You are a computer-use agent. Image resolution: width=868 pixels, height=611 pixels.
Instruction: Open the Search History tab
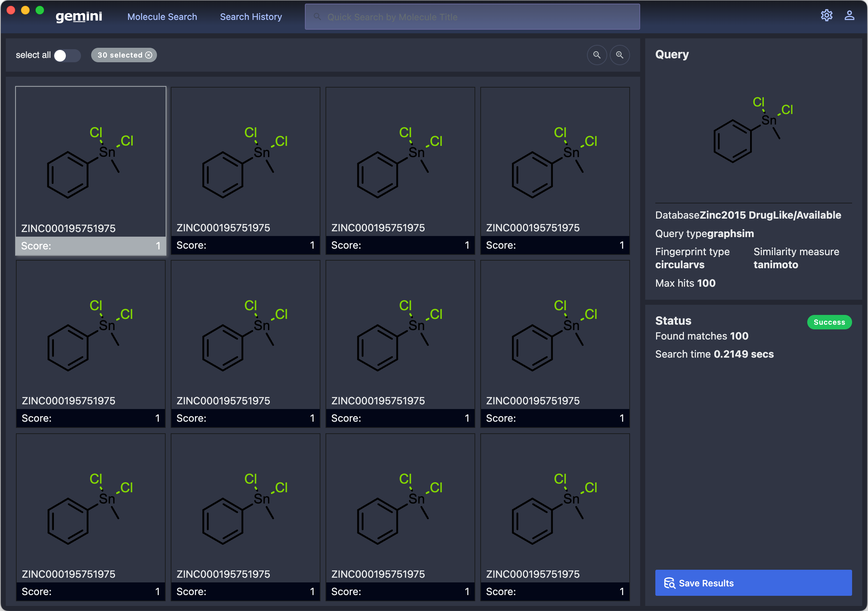click(251, 17)
